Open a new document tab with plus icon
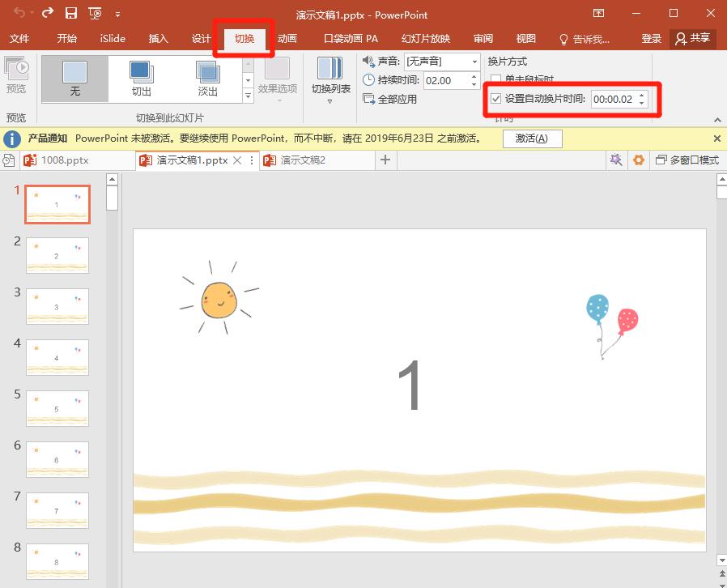This screenshot has width=727, height=588. 385,160
